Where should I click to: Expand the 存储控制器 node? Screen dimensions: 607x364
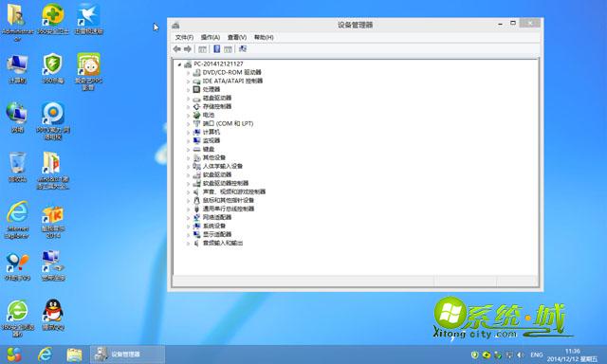(x=188, y=107)
